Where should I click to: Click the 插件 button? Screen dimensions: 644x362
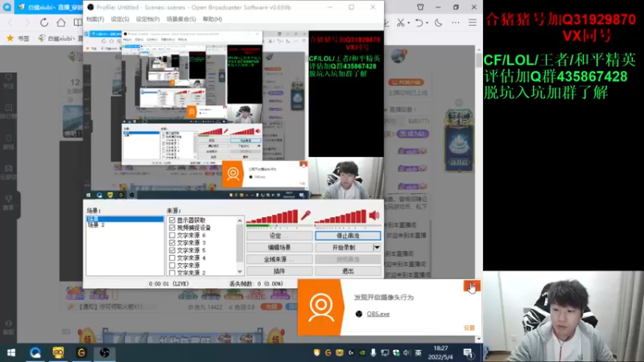[x=279, y=271]
